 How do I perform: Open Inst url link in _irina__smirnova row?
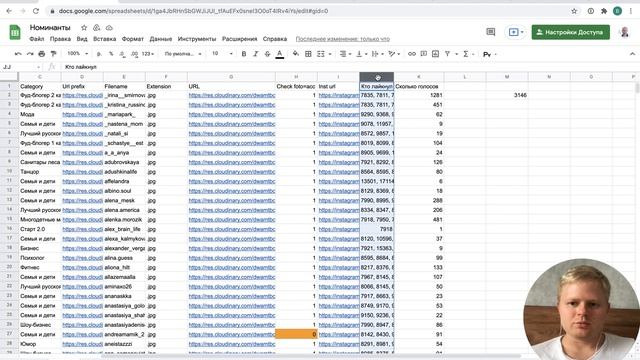pyautogui.click(x=339, y=95)
